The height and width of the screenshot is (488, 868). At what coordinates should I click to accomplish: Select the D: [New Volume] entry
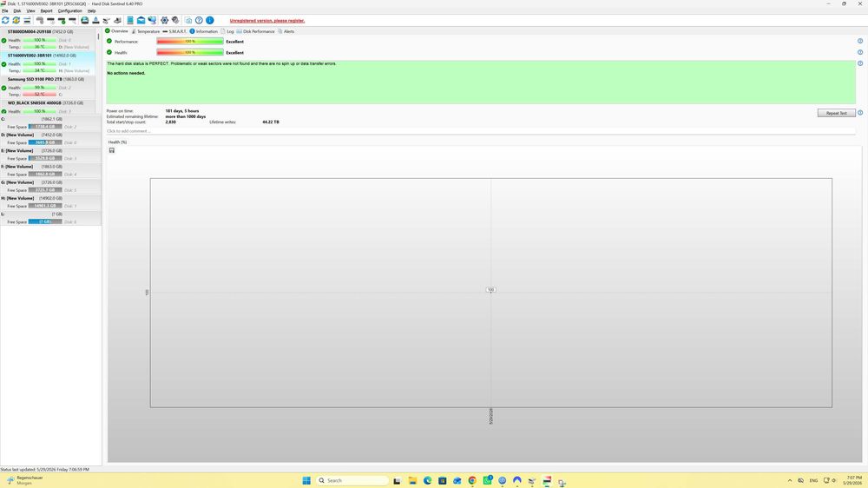pos(50,138)
